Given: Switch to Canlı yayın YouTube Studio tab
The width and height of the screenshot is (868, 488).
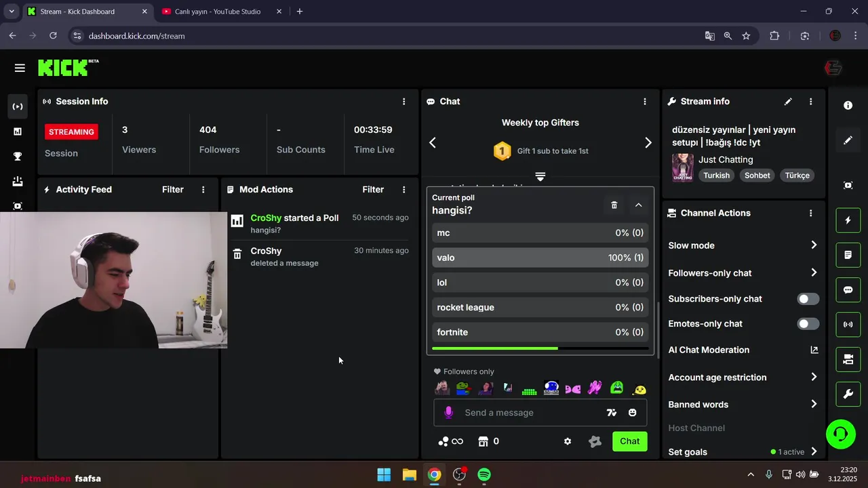Looking at the screenshot, I should (219, 12).
